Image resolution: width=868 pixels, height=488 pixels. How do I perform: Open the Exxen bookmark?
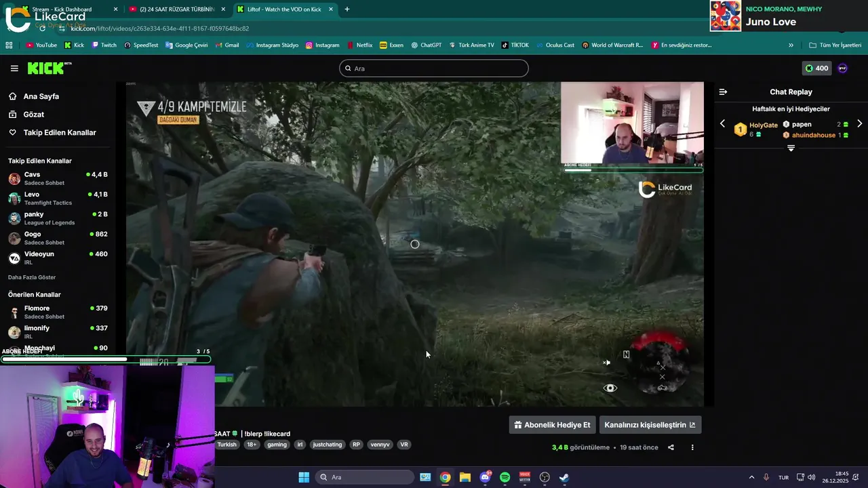pos(391,45)
